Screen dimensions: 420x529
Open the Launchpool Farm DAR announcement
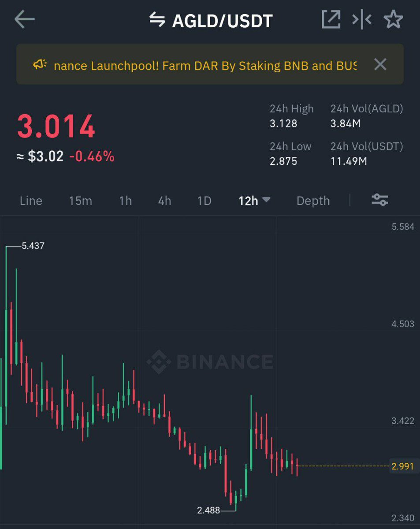point(205,66)
